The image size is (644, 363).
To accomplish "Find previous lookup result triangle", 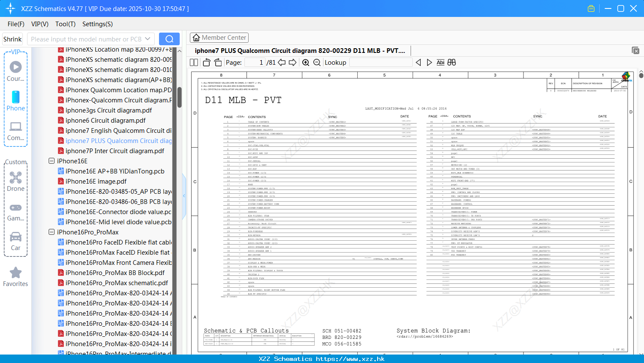I will (418, 63).
